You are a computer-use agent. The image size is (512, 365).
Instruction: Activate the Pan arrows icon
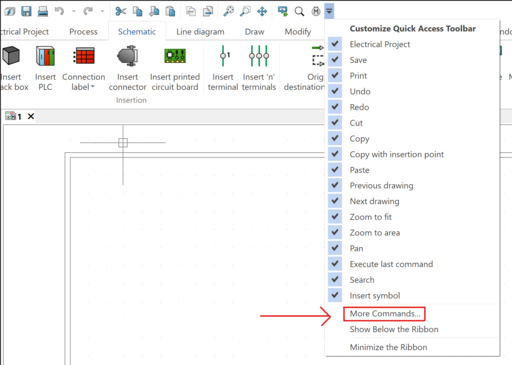[x=262, y=11]
